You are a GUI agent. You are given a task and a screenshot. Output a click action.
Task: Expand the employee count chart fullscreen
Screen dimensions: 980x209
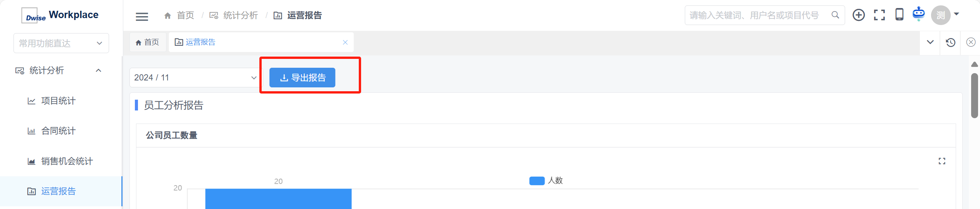tap(942, 161)
